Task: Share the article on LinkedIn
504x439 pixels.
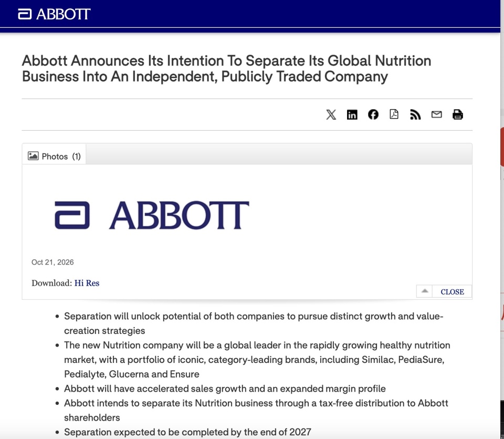Action: coord(352,114)
